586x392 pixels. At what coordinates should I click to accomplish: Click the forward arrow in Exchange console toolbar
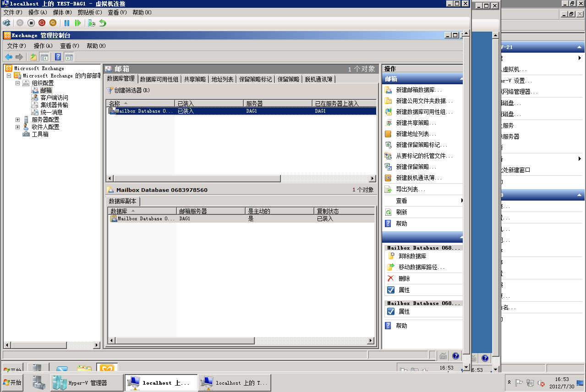[x=19, y=57]
